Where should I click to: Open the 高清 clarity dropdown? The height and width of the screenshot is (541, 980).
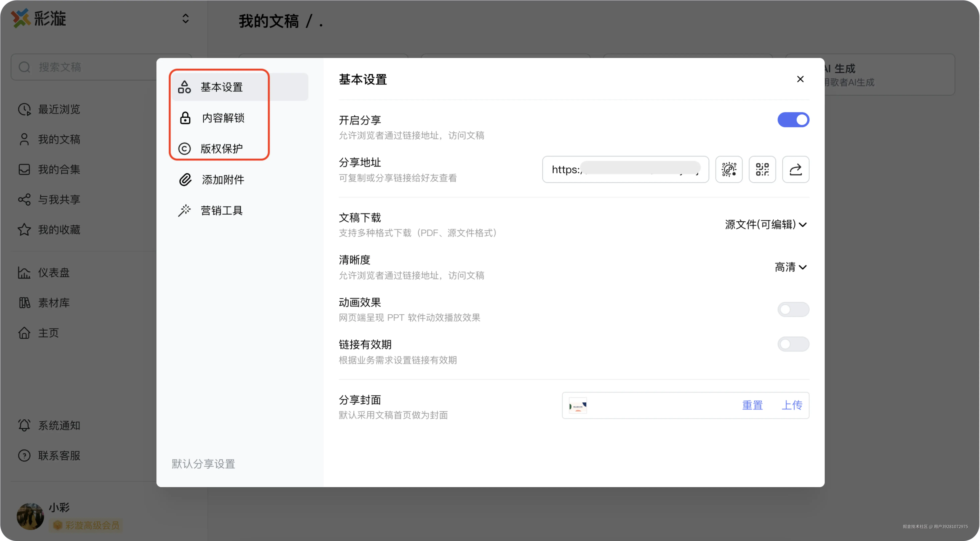coord(791,267)
